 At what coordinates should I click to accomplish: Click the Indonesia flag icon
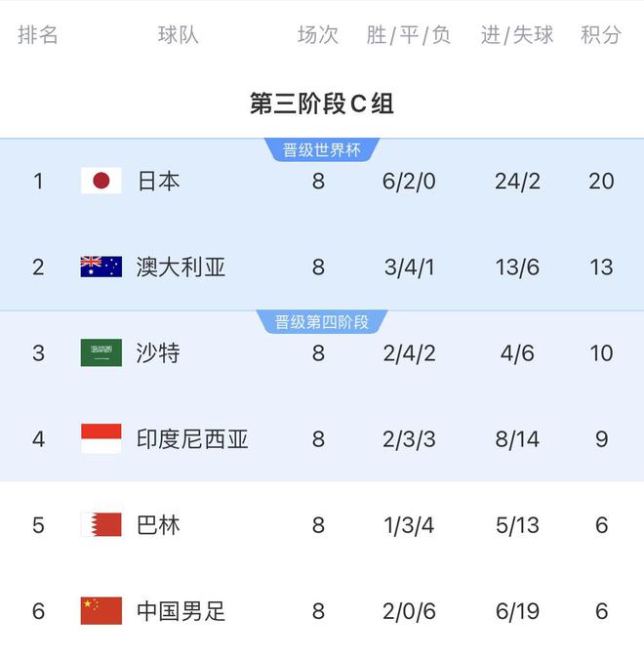[101, 438]
